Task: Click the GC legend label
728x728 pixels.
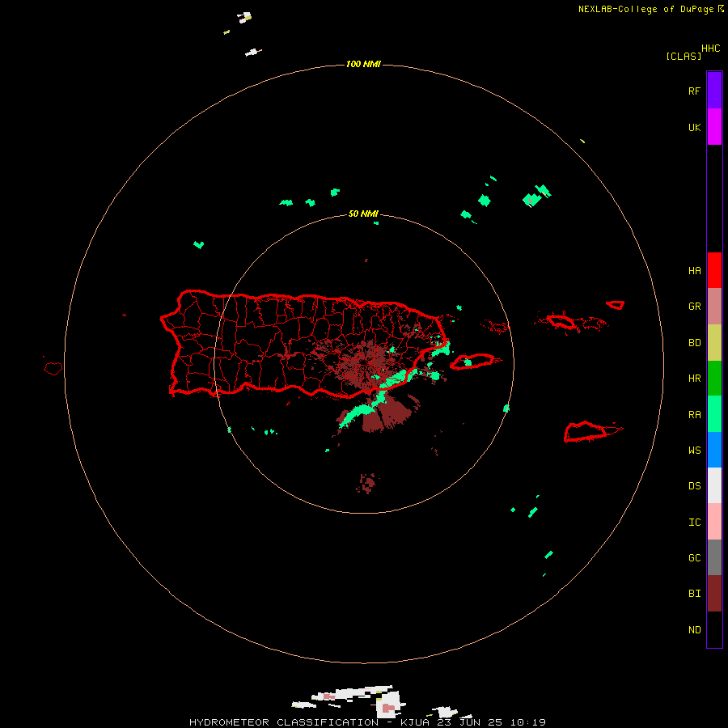Action: pyautogui.click(x=694, y=558)
